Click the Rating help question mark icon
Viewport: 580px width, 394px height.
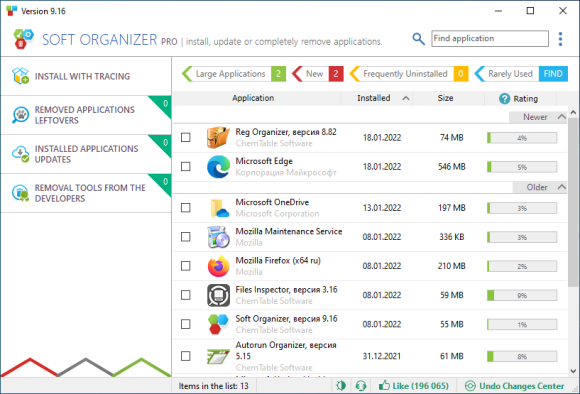[x=504, y=98]
